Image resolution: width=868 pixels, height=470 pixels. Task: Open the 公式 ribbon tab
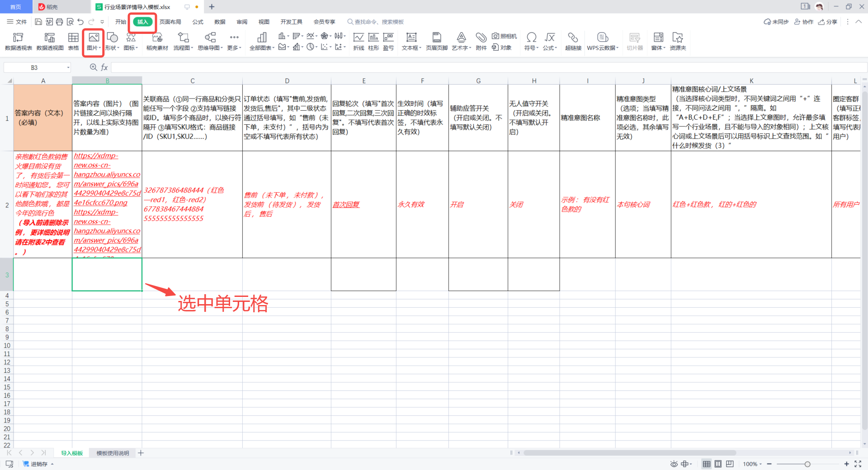click(198, 22)
